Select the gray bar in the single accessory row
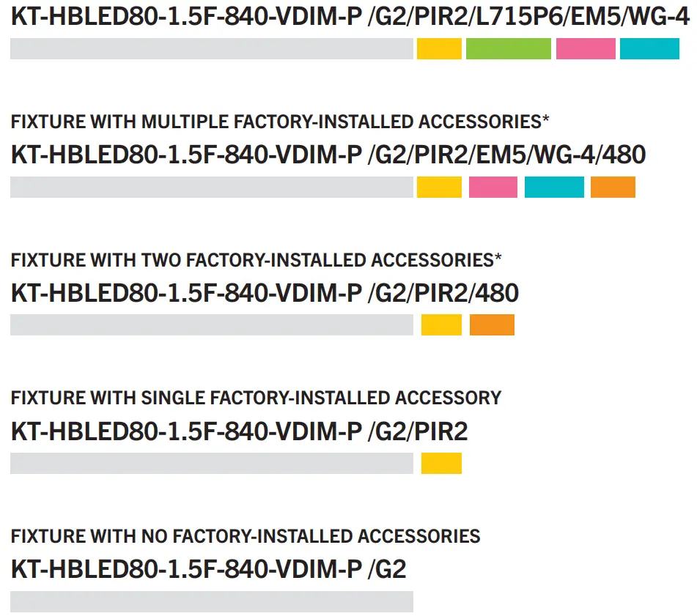697x616 pixels. [212, 464]
